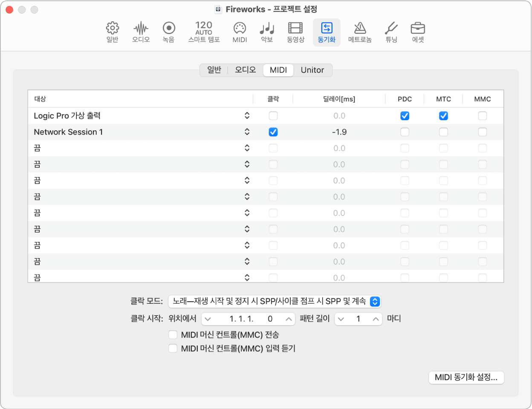The width and height of the screenshot is (532, 409).
Task: Increase the 클락 시작 position value
Action: coord(289,319)
